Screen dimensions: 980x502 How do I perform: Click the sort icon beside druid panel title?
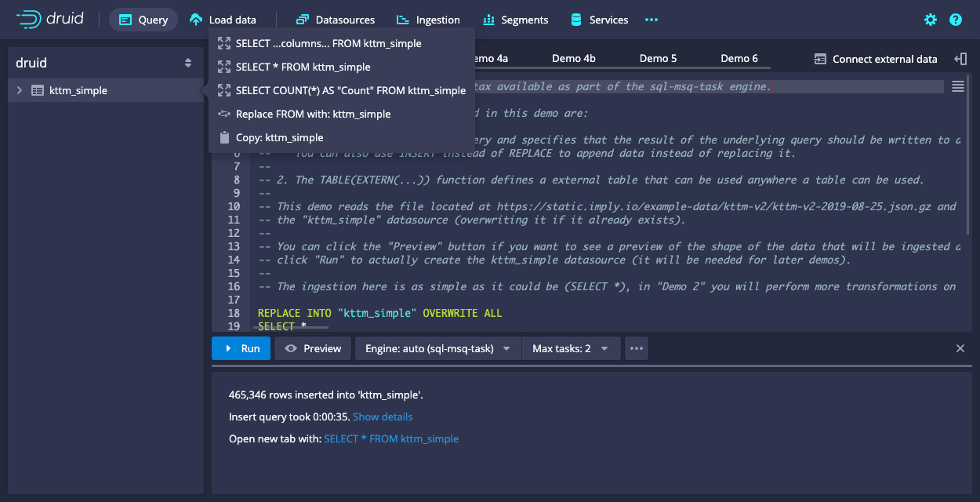click(x=189, y=62)
